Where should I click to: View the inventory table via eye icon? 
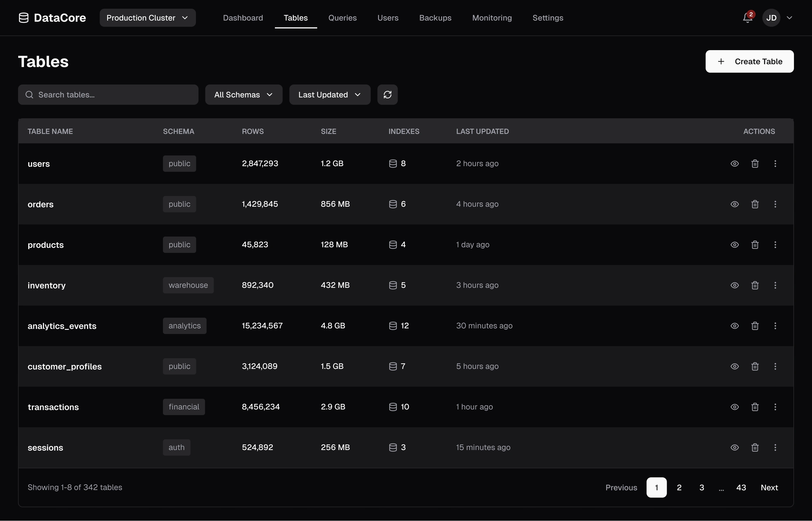(734, 285)
